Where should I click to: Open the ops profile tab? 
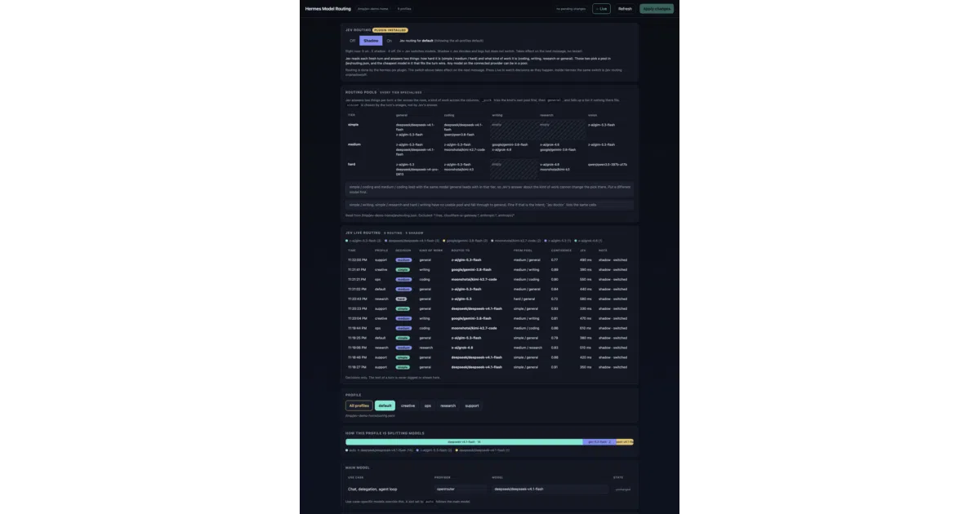click(x=428, y=405)
